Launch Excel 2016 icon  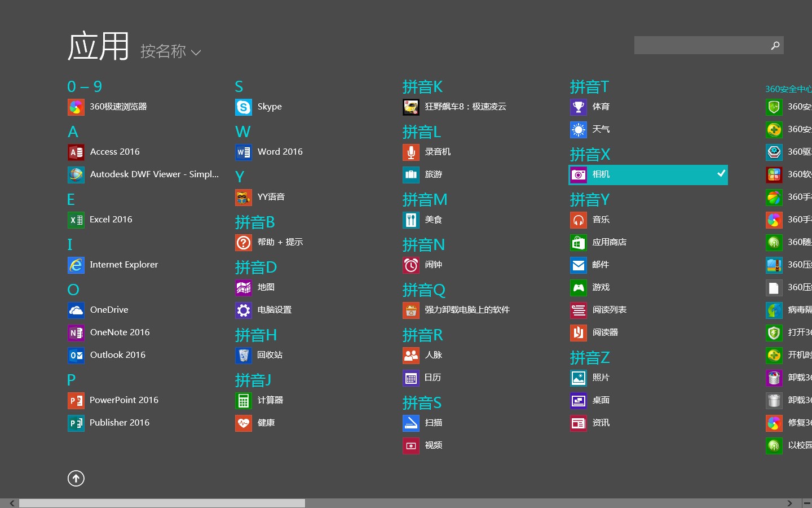point(76,220)
